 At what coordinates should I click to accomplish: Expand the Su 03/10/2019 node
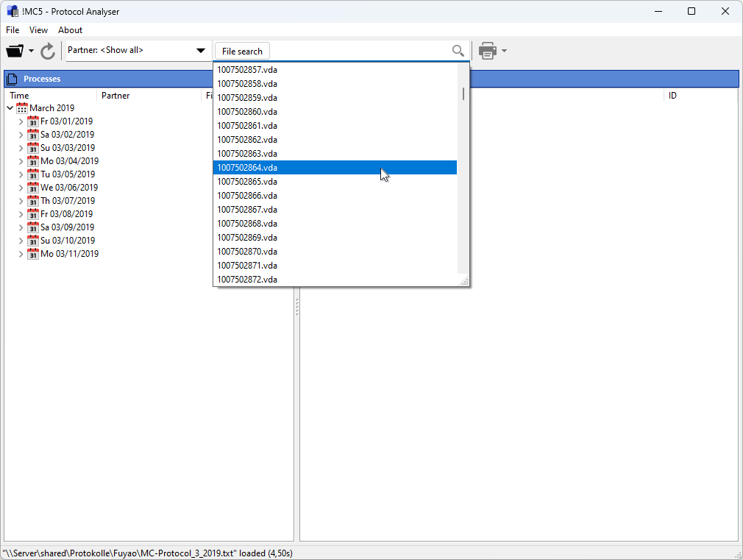(21, 241)
